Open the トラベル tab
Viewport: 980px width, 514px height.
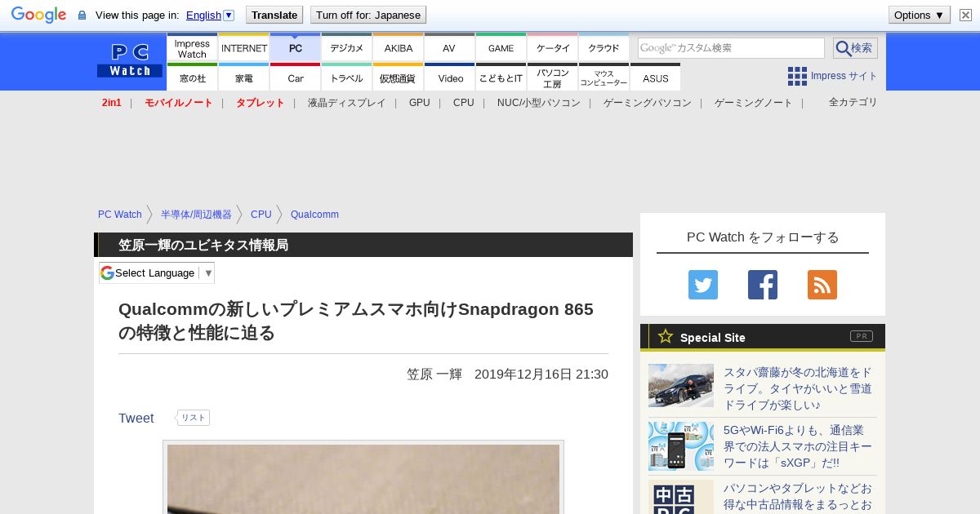(346, 78)
